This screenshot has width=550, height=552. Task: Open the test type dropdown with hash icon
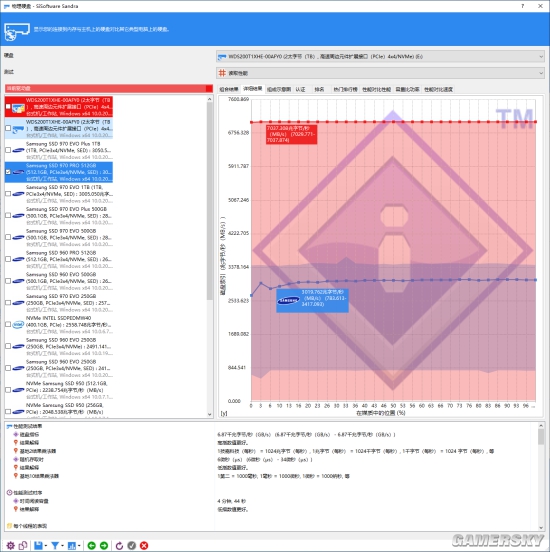coord(380,73)
